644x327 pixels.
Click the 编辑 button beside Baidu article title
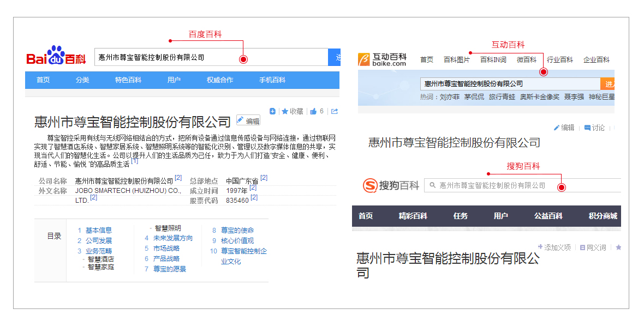tap(248, 120)
